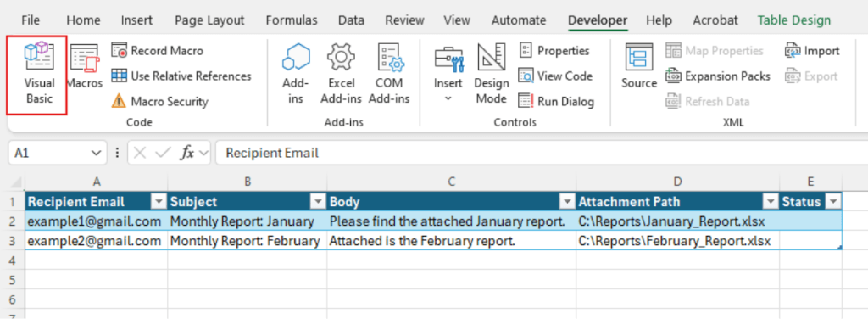Open the Subject column filter dropdown

[x=318, y=202]
